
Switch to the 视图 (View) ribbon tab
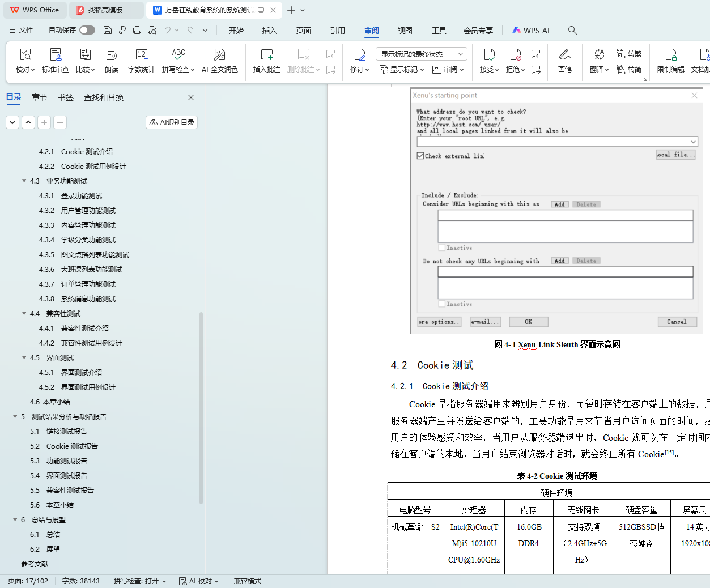point(405,31)
